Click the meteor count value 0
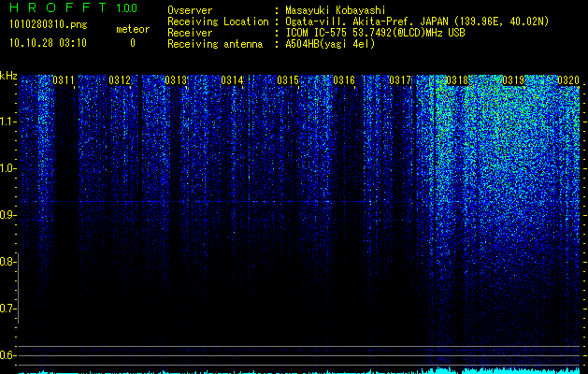The width and height of the screenshot is (588, 374). 133,43
